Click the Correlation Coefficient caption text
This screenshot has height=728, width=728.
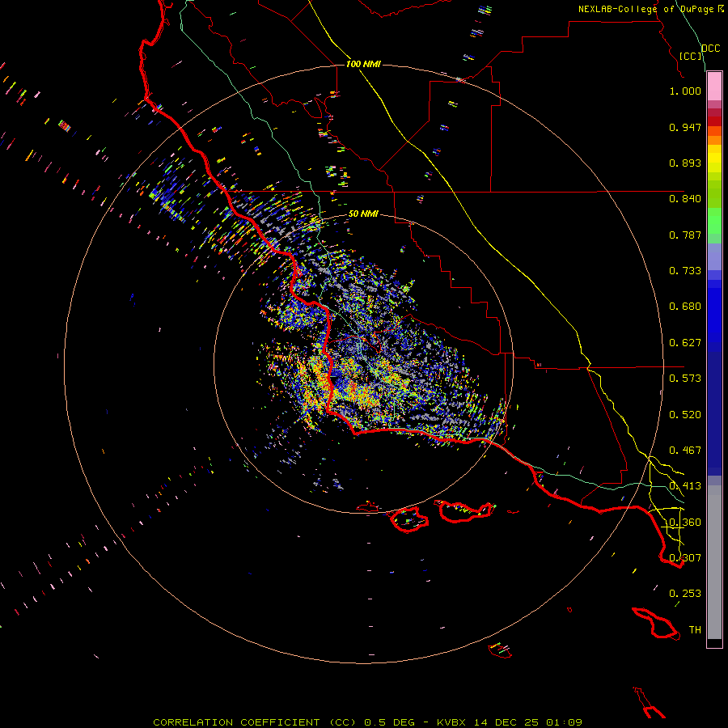click(255, 722)
